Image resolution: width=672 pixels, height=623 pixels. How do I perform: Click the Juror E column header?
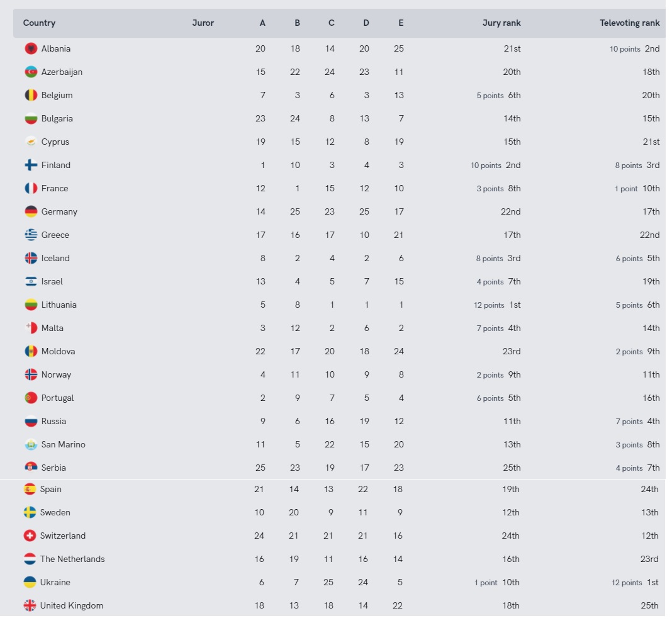pyautogui.click(x=401, y=23)
